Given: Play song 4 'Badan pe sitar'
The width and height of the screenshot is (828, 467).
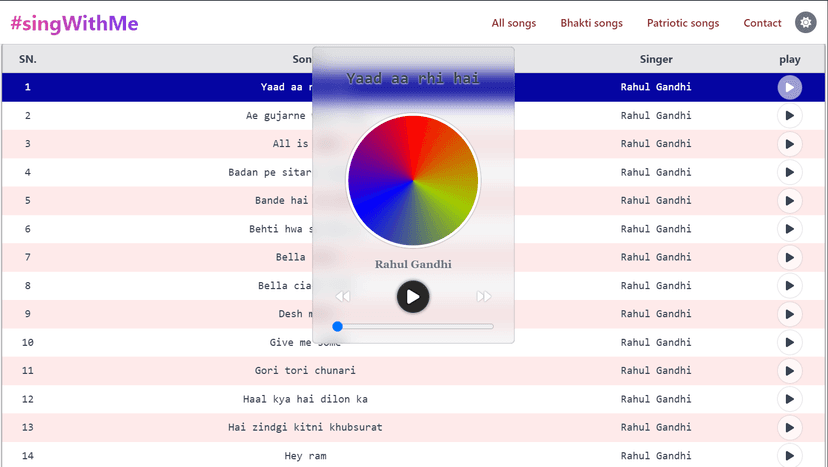Looking at the screenshot, I should point(789,172).
